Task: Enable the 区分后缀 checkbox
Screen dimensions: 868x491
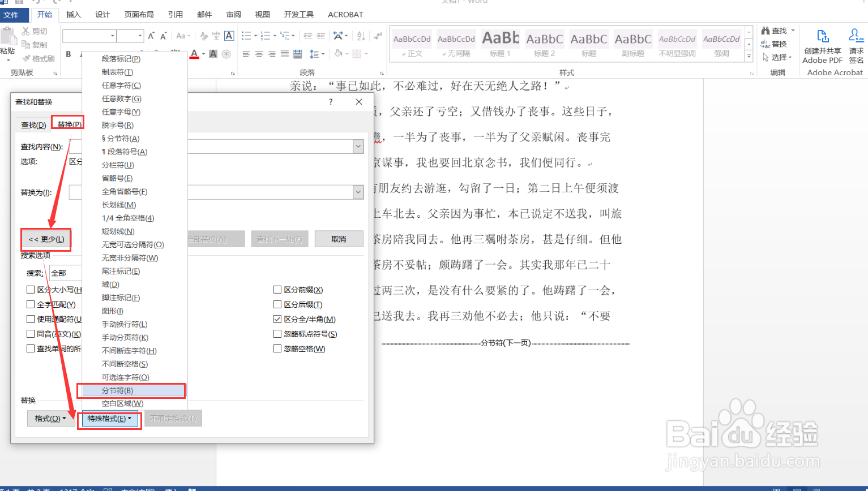Action: pos(277,304)
